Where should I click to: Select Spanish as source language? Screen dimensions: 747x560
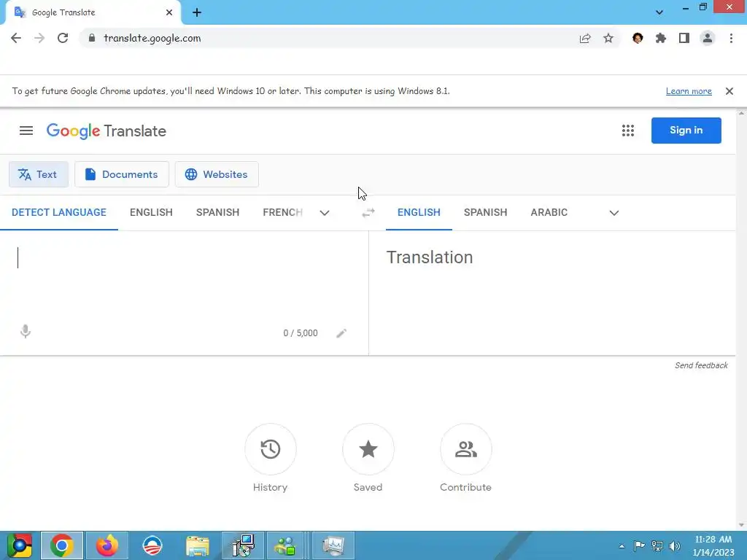click(x=217, y=212)
